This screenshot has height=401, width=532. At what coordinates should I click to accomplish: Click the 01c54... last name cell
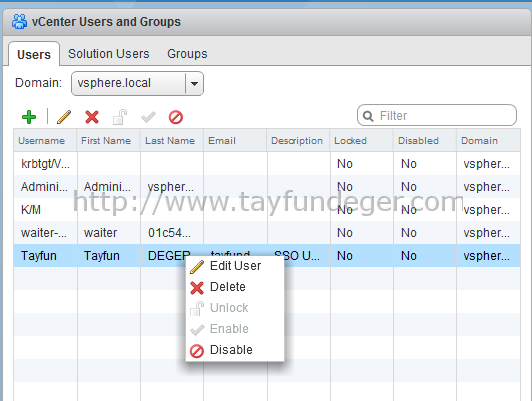coord(172,233)
